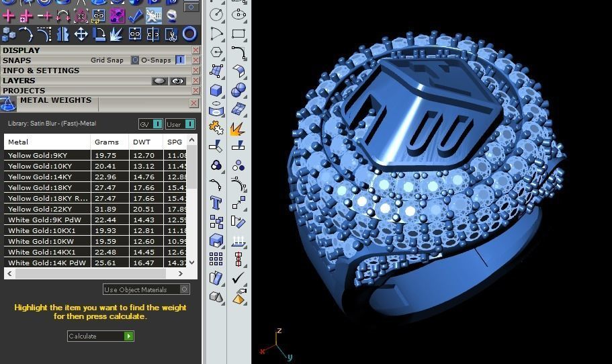Select the circle drawing tool
This screenshot has height=364, width=612.
click(216, 15)
